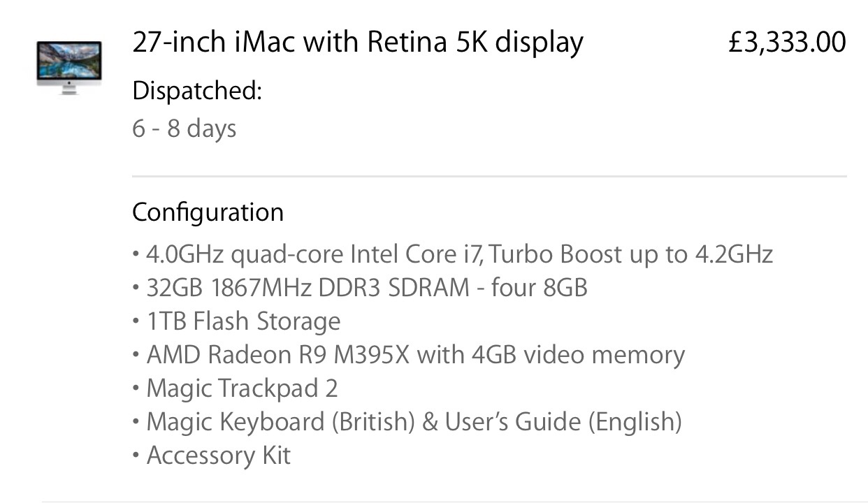The width and height of the screenshot is (868, 503).
Task: Open the 27-inch iMac with Retina 5K display title
Action: [357, 43]
